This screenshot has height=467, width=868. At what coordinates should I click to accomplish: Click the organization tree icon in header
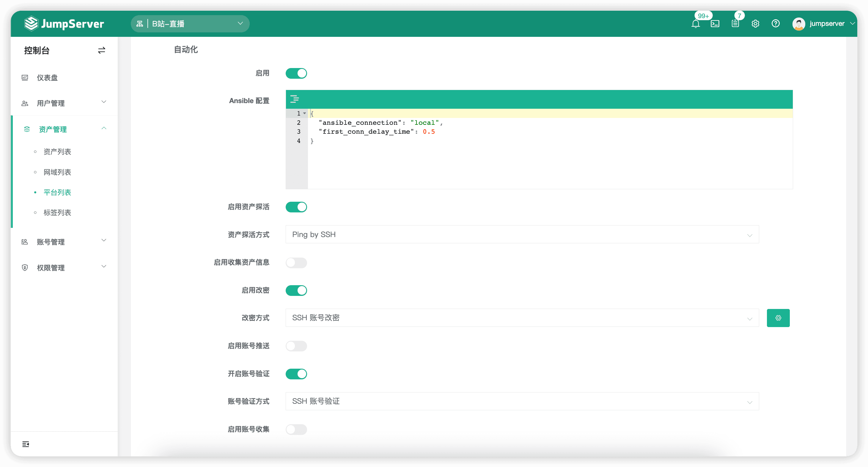coord(139,23)
